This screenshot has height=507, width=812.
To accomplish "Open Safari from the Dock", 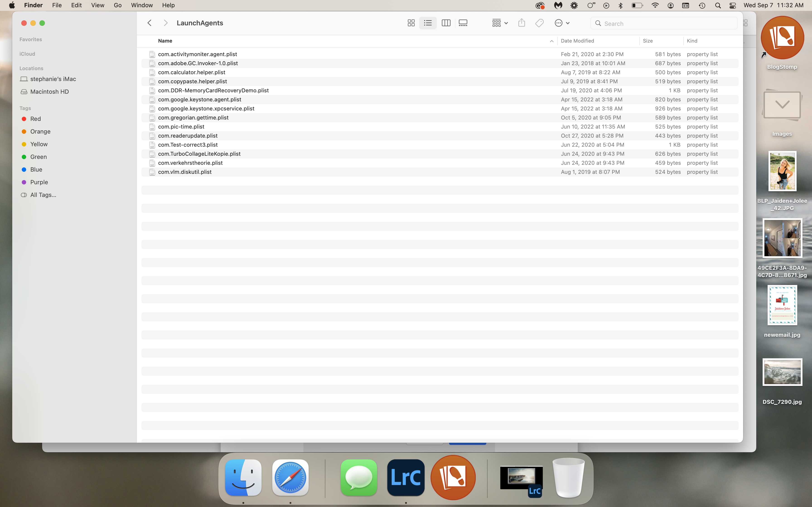I will pyautogui.click(x=290, y=478).
